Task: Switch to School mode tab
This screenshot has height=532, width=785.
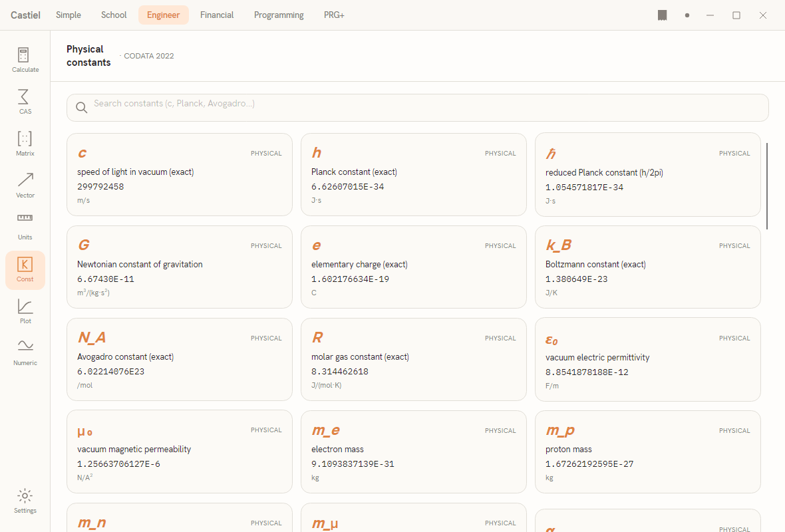Action: (x=114, y=15)
